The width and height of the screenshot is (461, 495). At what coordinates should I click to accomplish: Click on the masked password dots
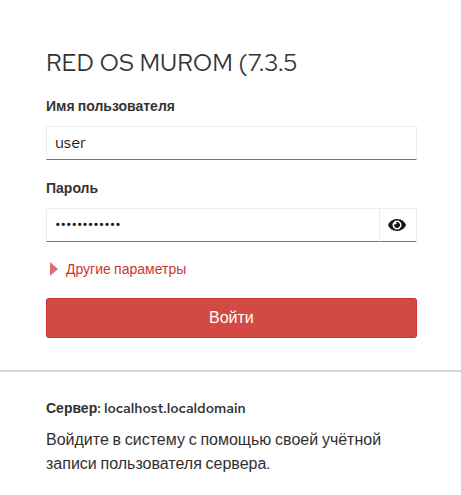[88, 224]
